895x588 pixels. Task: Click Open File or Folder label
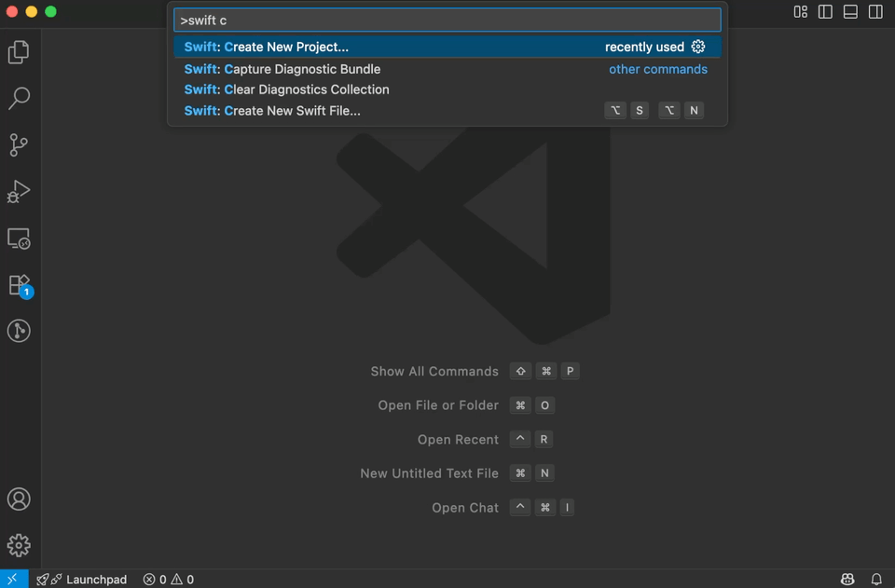438,405
